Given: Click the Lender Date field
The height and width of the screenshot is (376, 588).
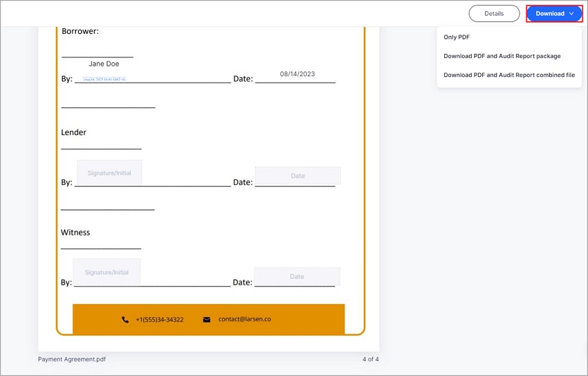Looking at the screenshot, I should tap(297, 176).
